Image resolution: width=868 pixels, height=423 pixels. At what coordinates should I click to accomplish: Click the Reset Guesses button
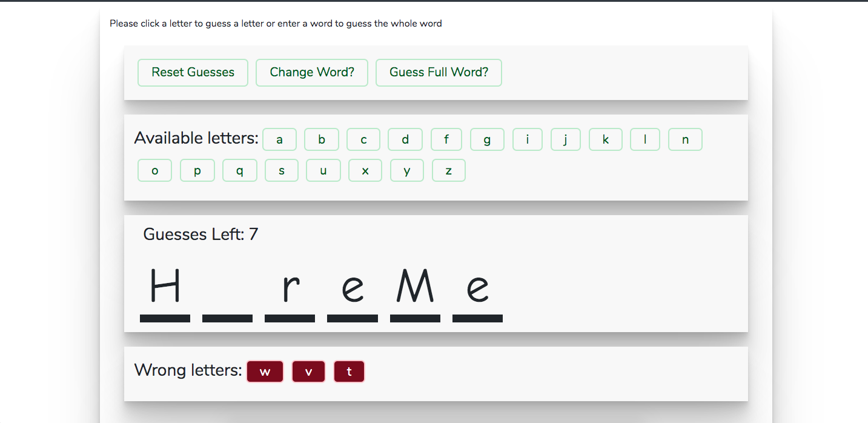[x=193, y=73]
